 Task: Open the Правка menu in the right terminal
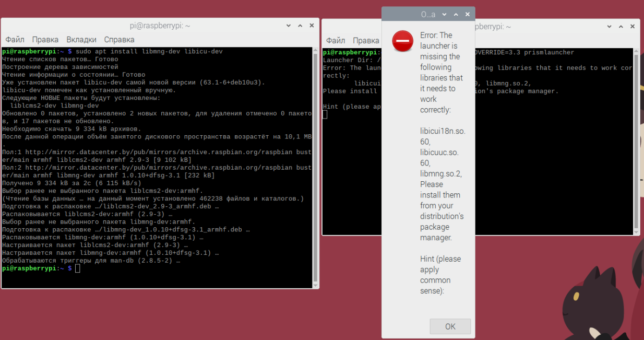coord(366,40)
